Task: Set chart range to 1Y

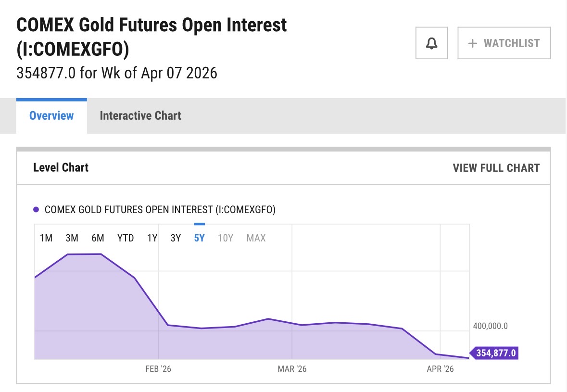Action: coord(152,238)
